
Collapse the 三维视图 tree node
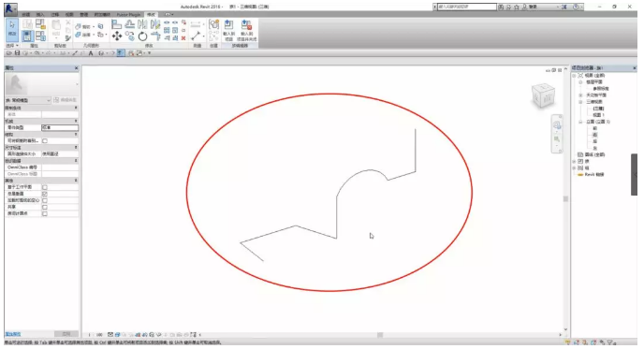click(x=580, y=102)
